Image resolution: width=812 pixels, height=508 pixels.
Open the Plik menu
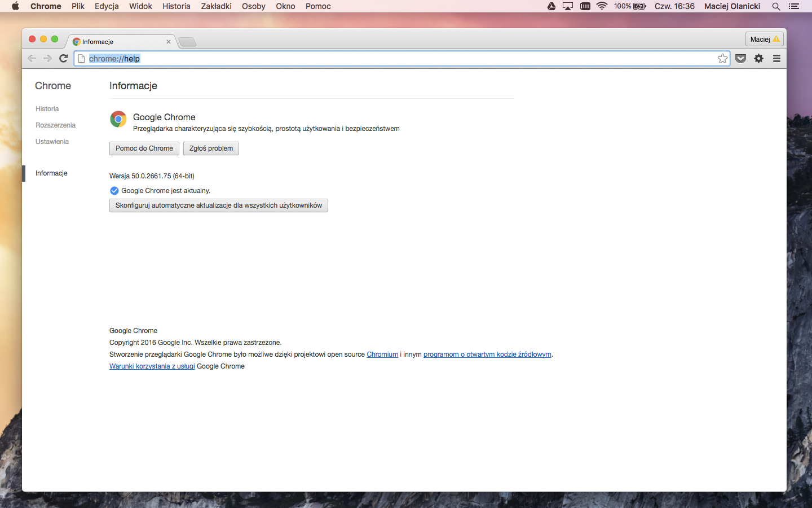[x=78, y=6]
